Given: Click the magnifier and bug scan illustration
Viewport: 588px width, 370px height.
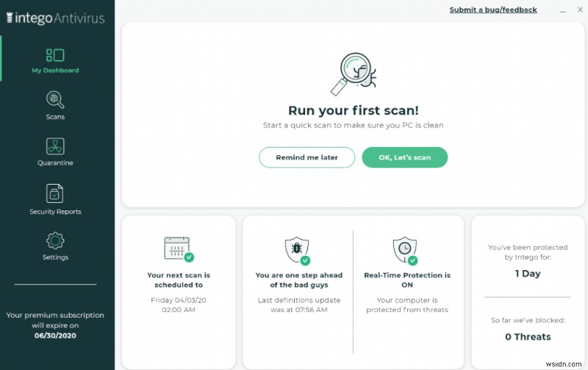Looking at the screenshot, I should click(x=354, y=74).
